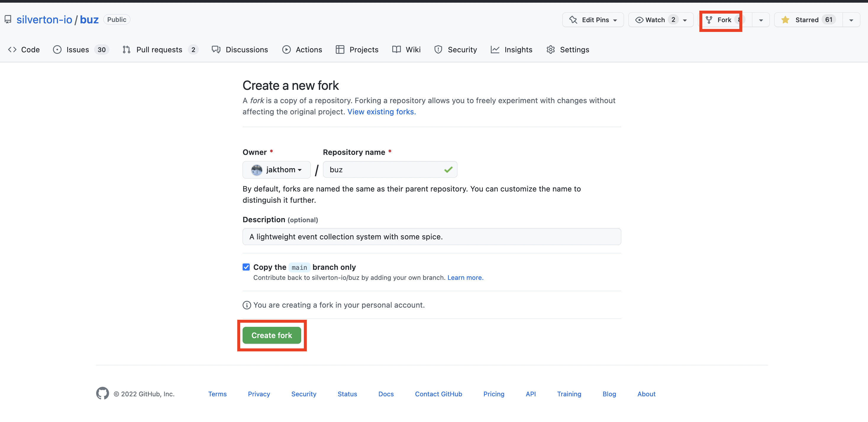Image resolution: width=868 pixels, height=422 pixels.
Task: Open the Insights tab
Action: pos(512,49)
